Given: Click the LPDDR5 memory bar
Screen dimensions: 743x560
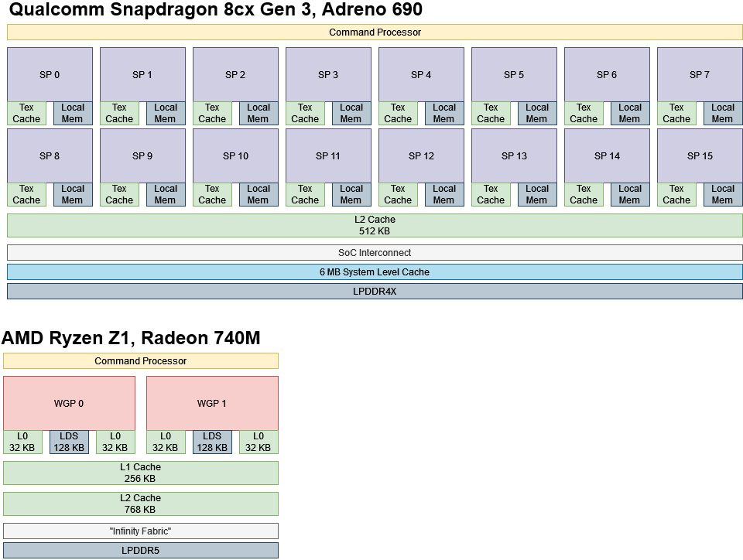Looking at the screenshot, I should tap(141, 551).
